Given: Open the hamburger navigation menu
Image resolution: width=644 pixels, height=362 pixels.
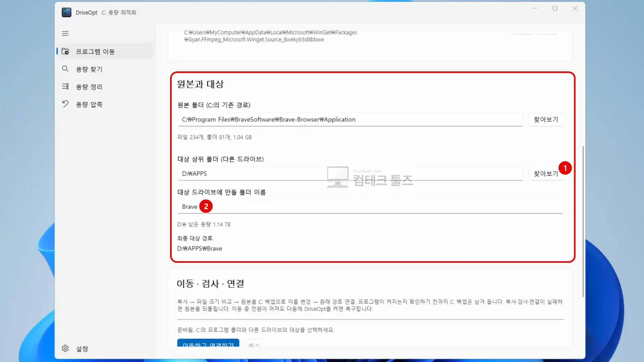Looking at the screenshot, I should pyautogui.click(x=65, y=34).
